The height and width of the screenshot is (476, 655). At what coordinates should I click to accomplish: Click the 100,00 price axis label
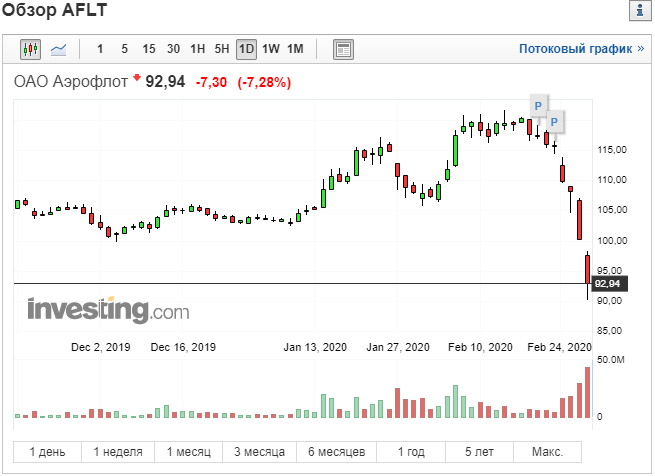click(612, 241)
